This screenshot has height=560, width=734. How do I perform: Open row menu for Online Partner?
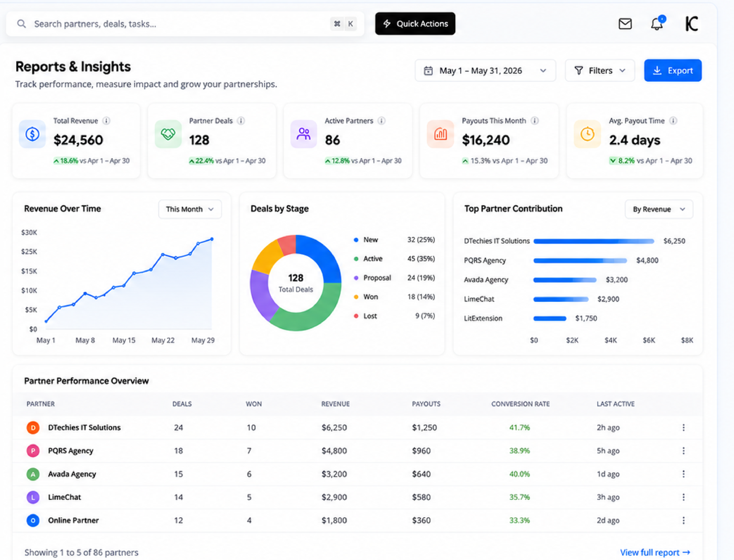click(x=683, y=520)
